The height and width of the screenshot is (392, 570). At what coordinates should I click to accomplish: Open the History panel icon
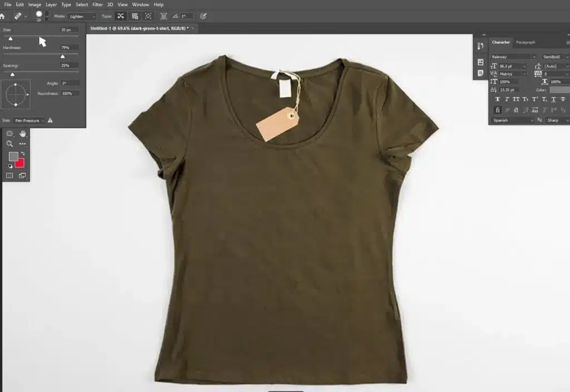(x=480, y=45)
